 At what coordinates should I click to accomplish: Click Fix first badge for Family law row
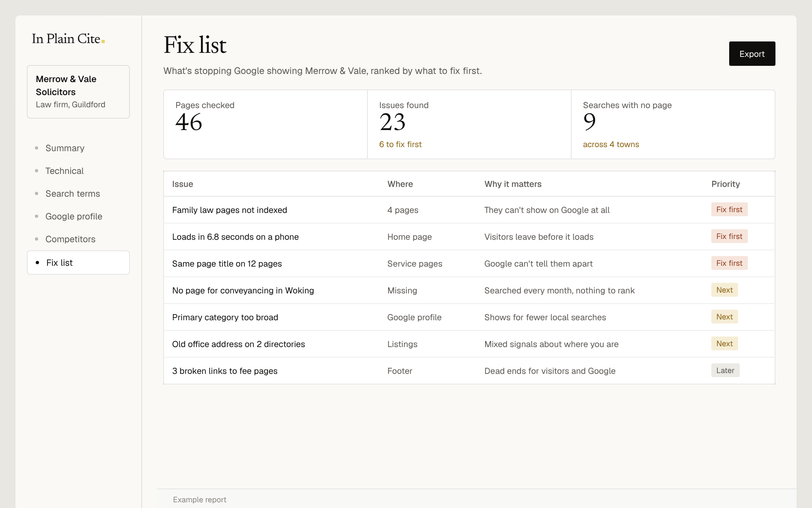tap(729, 210)
